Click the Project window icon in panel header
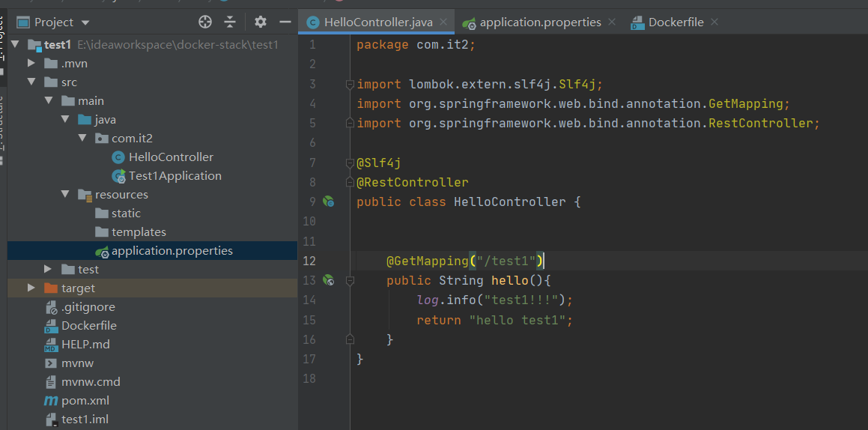This screenshot has height=430, width=868. coord(22,22)
